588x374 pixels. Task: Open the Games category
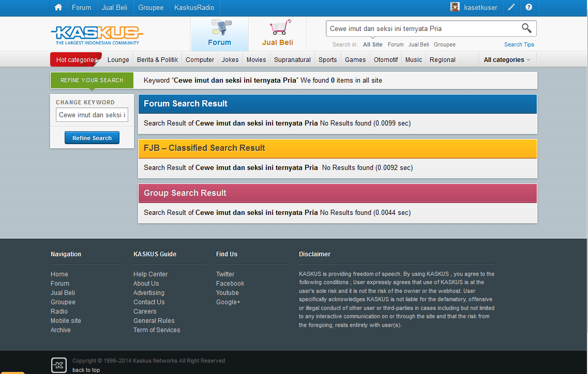pyautogui.click(x=355, y=59)
